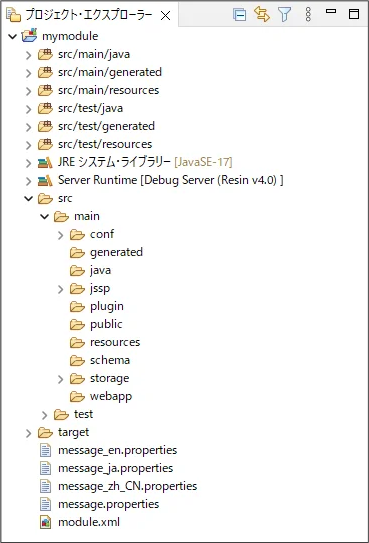Click the src/main/java package folder icon
Image resolution: width=369 pixels, height=543 pixels.
(x=45, y=54)
